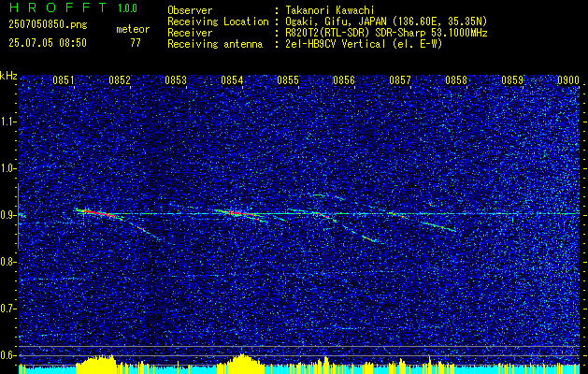Click the version number 1.0.0
This screenshot has width=588, height=374.
click(x=127, y=8)
